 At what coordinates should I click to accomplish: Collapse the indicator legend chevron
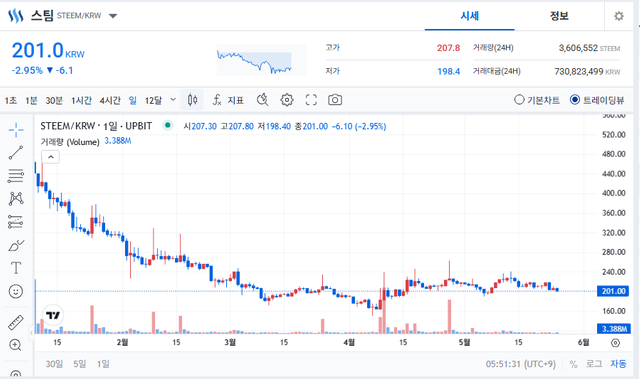(51, 157)
